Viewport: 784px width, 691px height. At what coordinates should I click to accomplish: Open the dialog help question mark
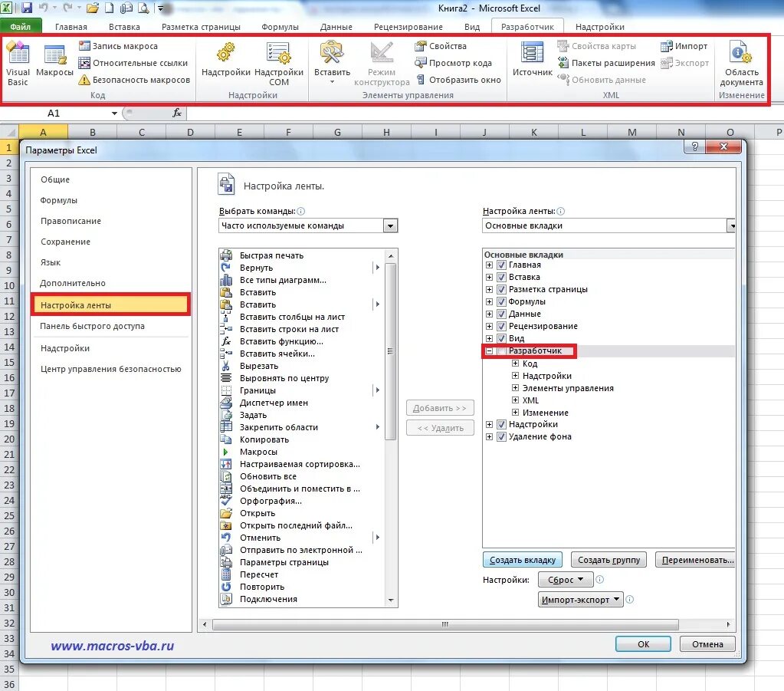click(695, 146)
